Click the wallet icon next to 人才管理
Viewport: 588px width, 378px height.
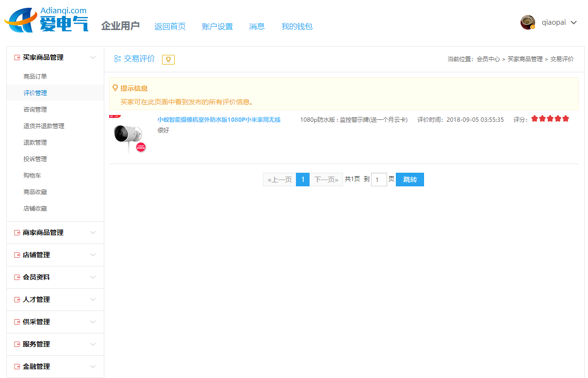17,300
